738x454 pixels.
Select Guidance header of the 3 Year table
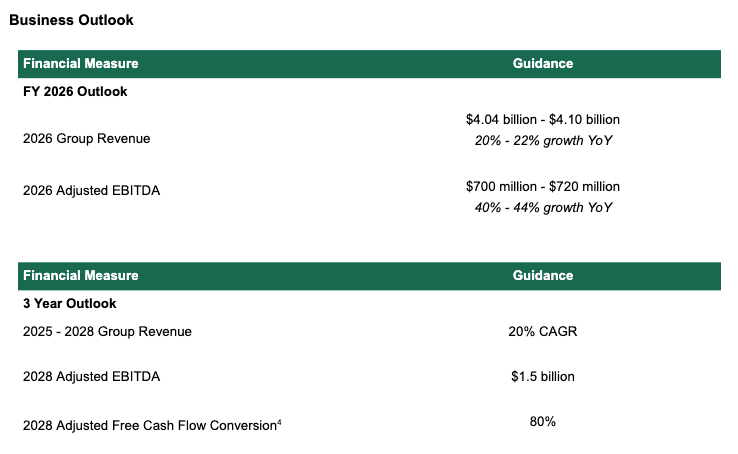point(543,276)
